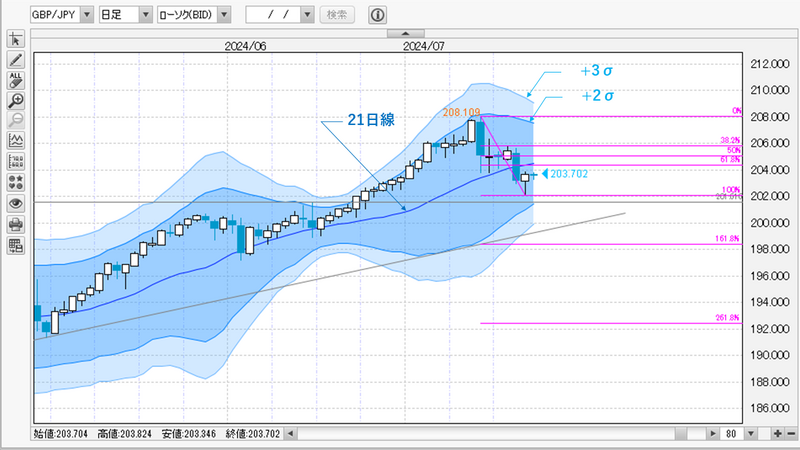Decrease bars with the minus button
This screenshot has width=800, height=450.
click(791, 434)
